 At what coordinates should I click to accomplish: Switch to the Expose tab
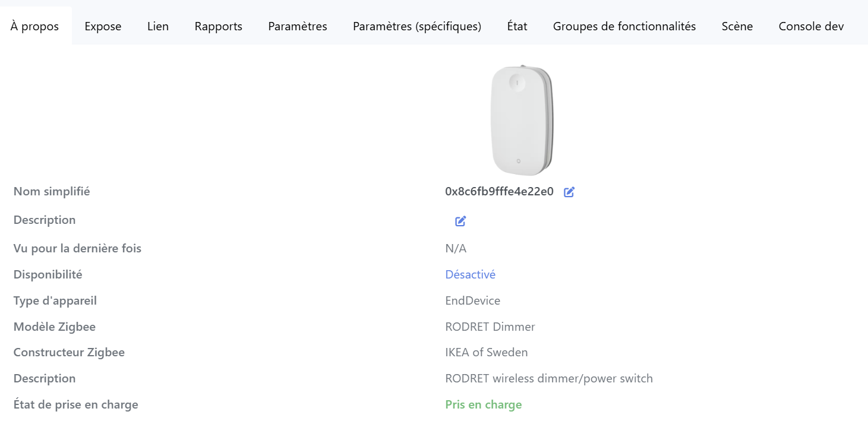[103, 26]
